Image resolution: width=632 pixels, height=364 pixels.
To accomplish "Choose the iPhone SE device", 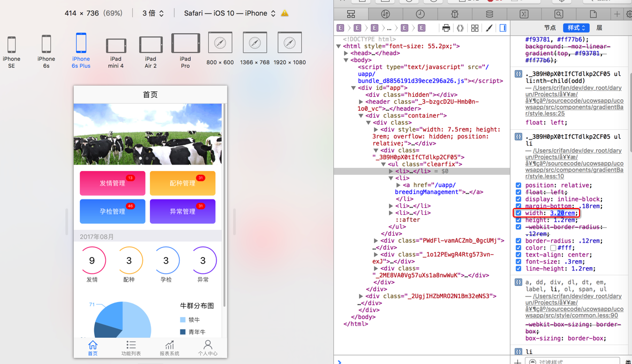I will 11,51.
